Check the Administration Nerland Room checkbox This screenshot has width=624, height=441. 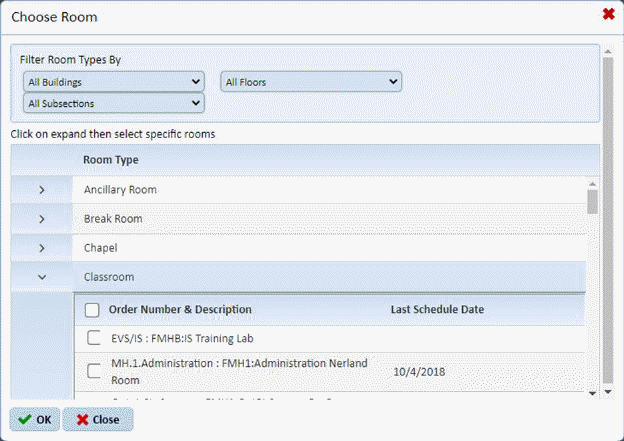[94, 371]
